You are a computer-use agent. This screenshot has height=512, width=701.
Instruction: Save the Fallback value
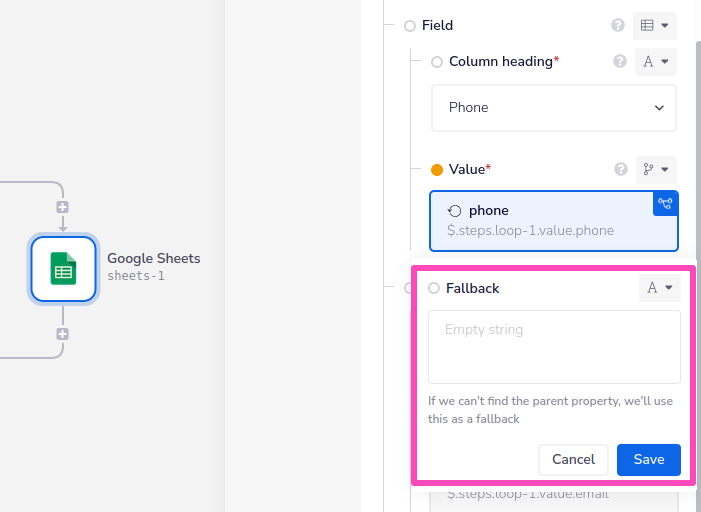pyautogui.click(x=649, y=460)
